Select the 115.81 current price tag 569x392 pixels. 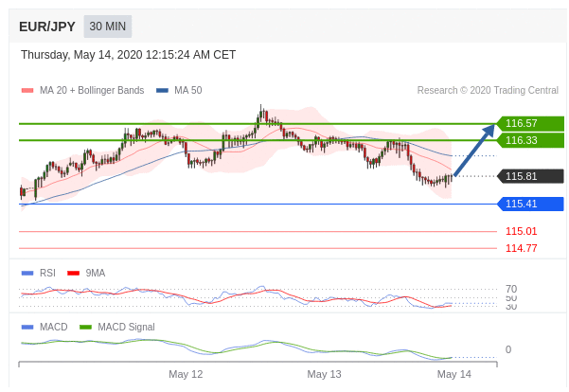point(530,176)
